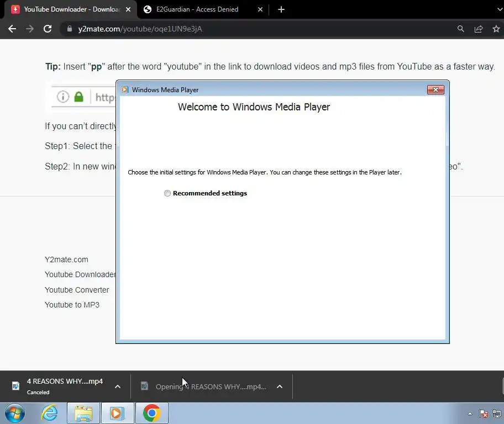Switch to the YouTube Downloader tab

[x=71, y=9]
